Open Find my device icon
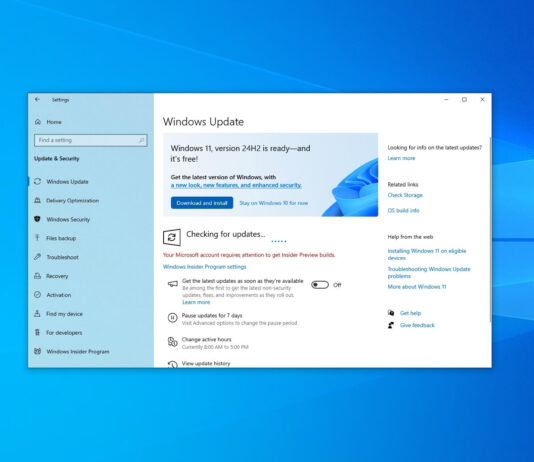The image size is (534, 462). (37, 314)
